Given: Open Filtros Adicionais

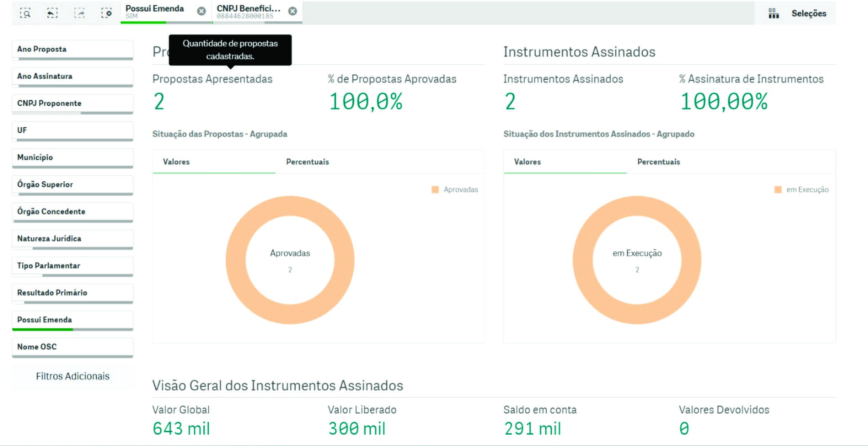Looking at the screenshot, I should point(73,376).
